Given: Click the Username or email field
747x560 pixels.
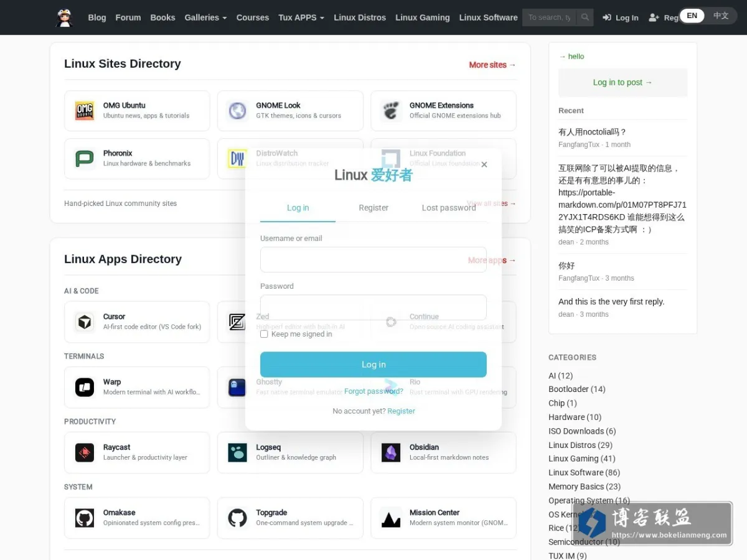Looking at the screenshot, I should (374, 259).
